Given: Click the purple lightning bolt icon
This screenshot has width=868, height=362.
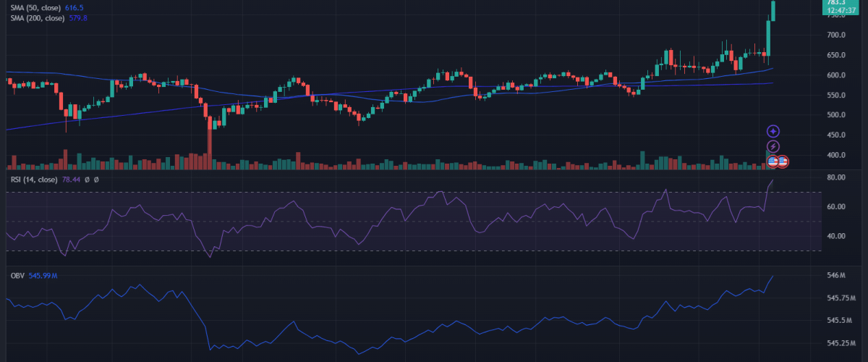Looking at the screenshot, I should pyautogui.click(x=773, y=147).
